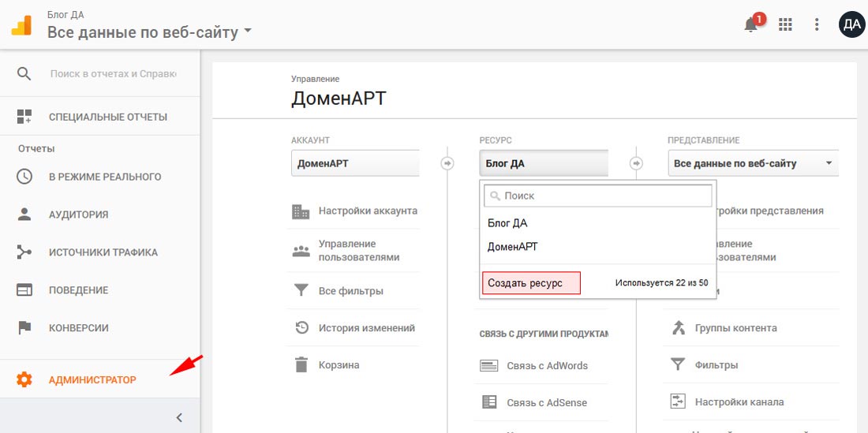
Task: Open Настройки аккаунта link
Action: [x=368, y=211]
